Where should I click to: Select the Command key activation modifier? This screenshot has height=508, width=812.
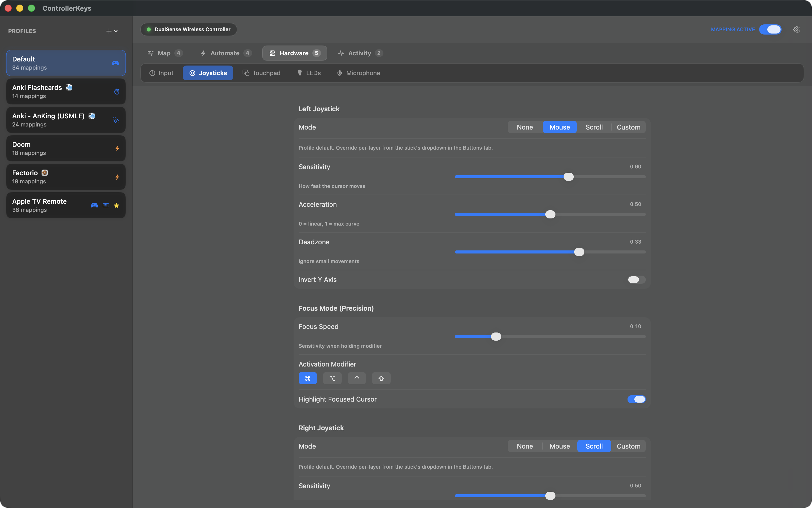(308, 378)
